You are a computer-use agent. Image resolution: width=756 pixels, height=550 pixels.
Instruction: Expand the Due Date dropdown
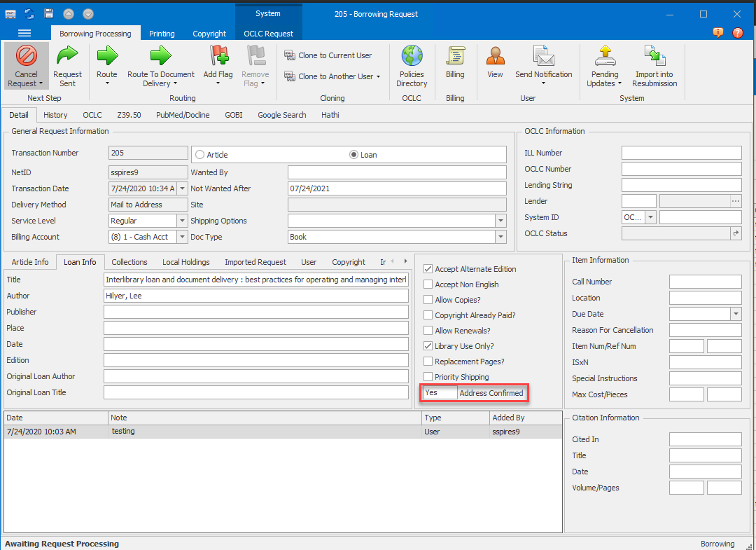click(x=735, y=314)
